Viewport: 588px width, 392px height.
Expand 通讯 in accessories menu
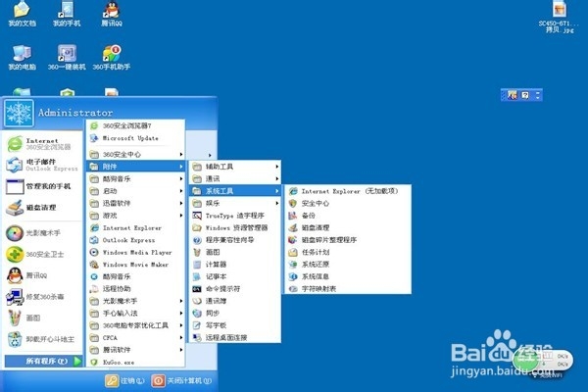(x=235, y=179)
